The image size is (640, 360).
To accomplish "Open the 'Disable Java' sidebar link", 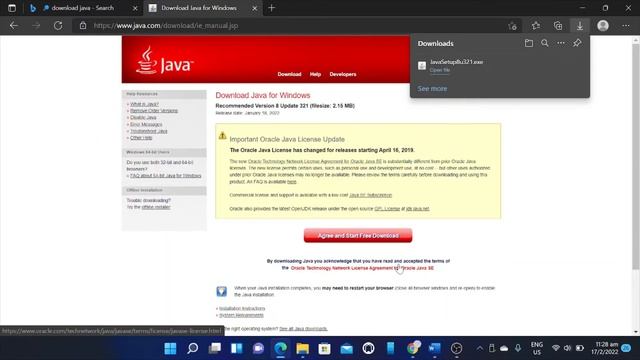I will pyautogui.click(x=143, y=118).
